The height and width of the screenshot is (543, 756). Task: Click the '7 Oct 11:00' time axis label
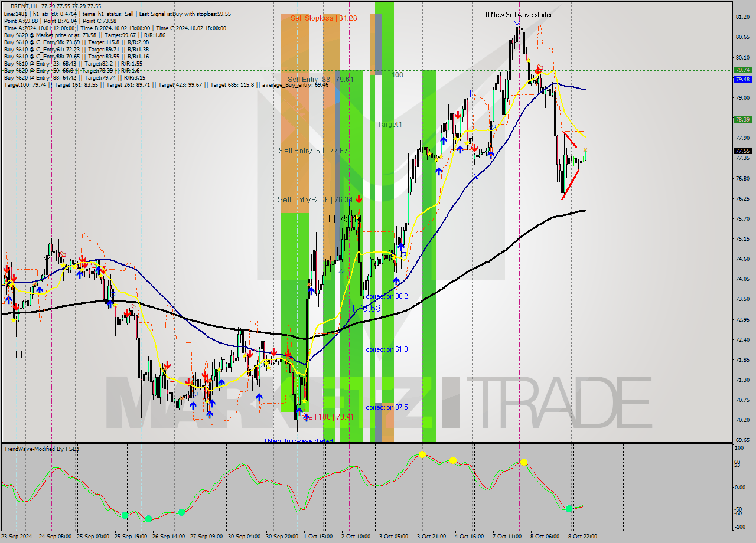pyautogui.click(x=507, y=537)
